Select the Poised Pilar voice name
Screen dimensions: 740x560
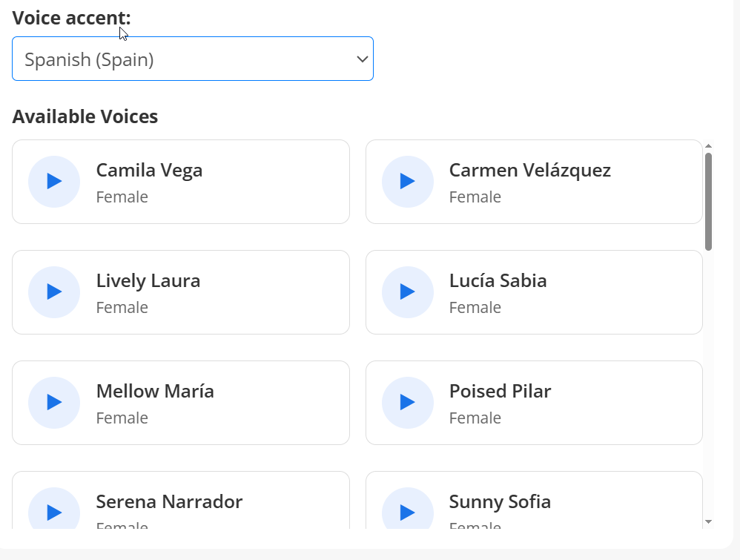click(500, 392)
